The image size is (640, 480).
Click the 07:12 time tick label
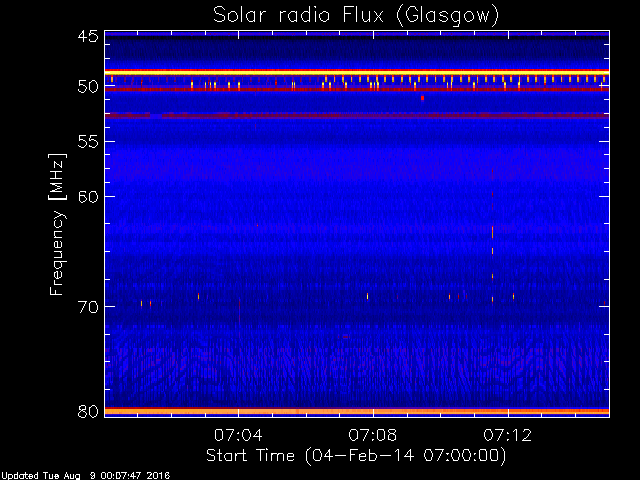coord(508,435)
